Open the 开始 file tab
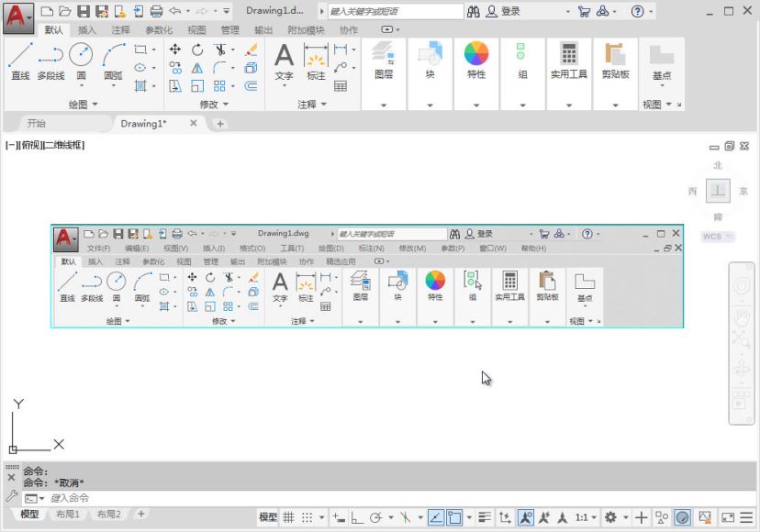 pos(37,124)
